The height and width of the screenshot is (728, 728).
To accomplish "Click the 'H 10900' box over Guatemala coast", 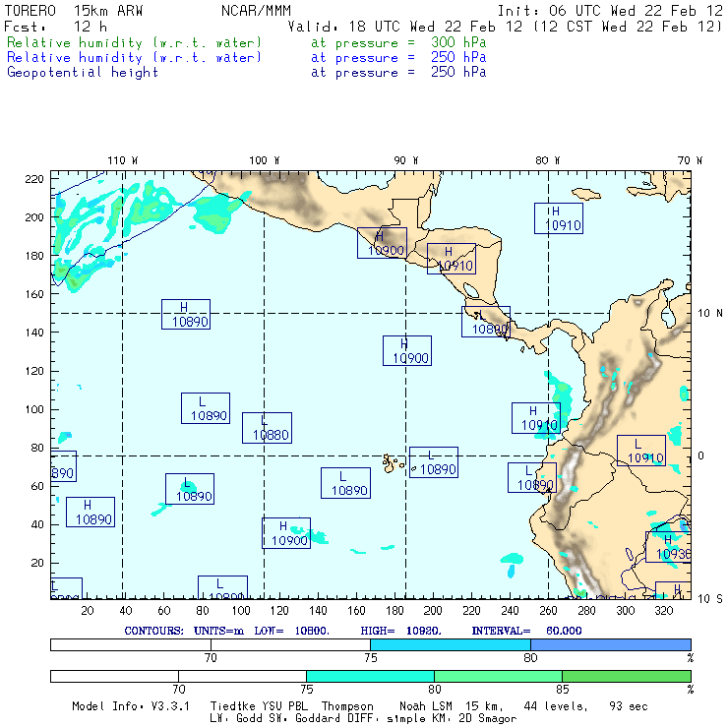I will [x=382, y=243].
